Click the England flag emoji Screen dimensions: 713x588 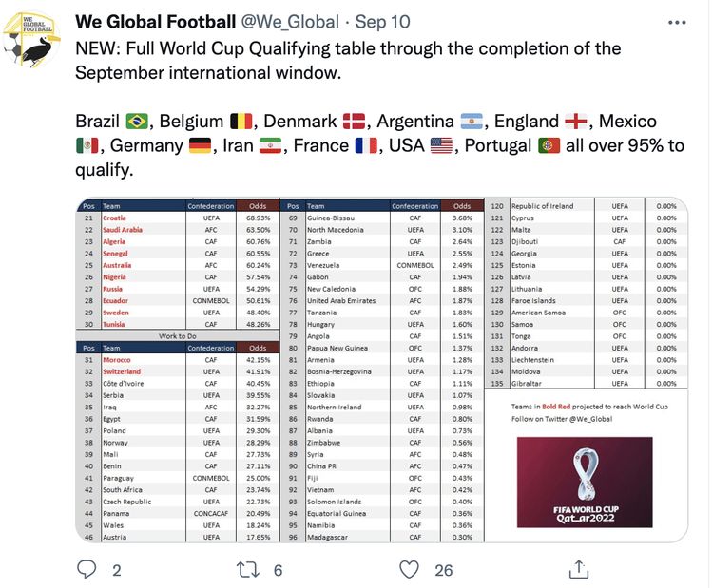[576, 122]
